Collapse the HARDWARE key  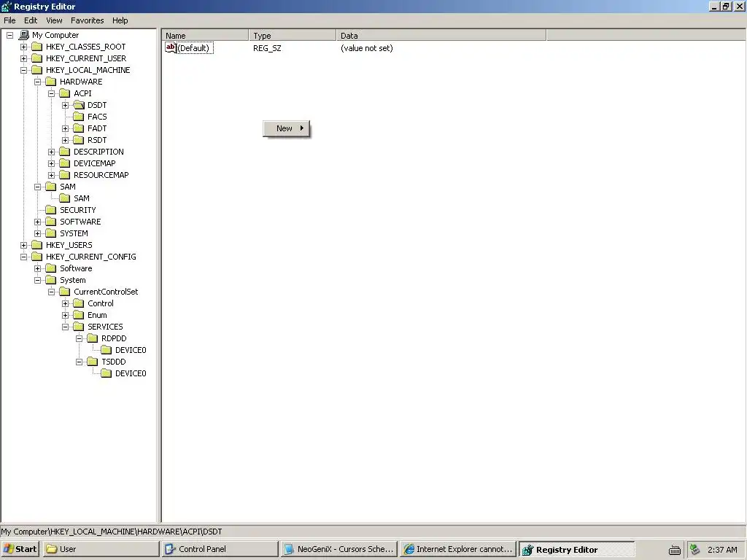[x=38, y=82]
